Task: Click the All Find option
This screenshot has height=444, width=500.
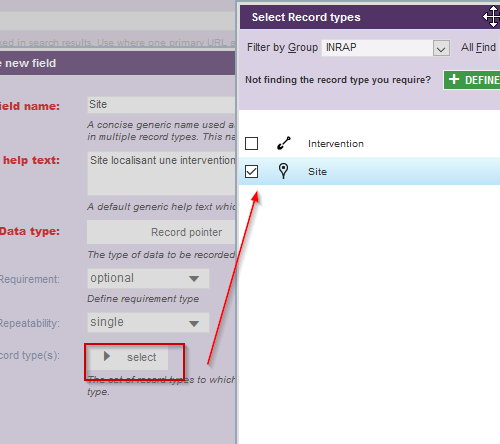Action: click(478, 48)
